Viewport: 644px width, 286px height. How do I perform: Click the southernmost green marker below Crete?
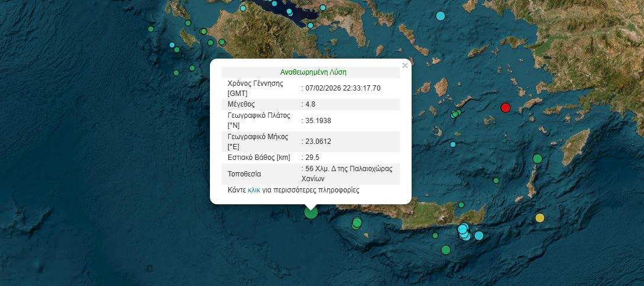[x=446, y=249]
